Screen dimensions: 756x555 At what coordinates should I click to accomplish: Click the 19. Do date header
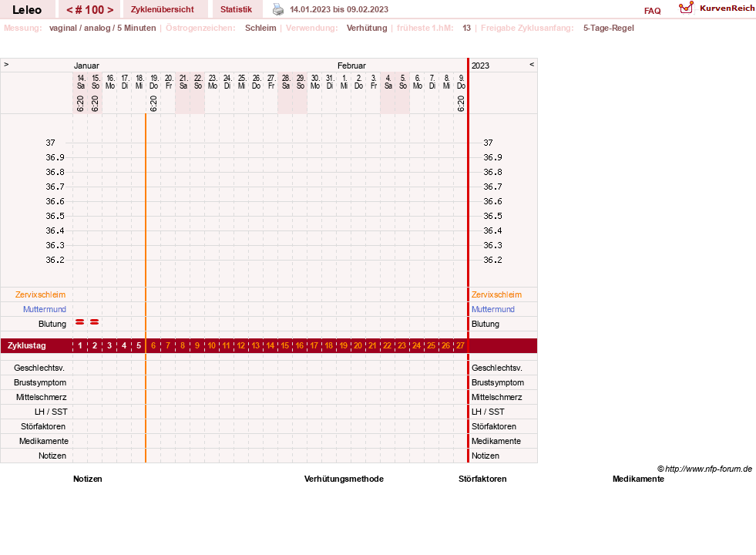[154, 82]
